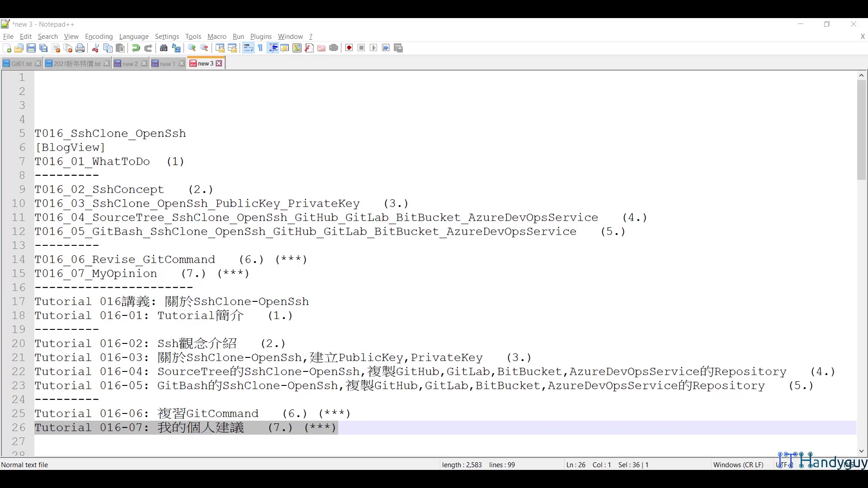Image resolution: width=868 pixels, height=488 pixels.
Task: Click the New file toolbar icon
Action: point(7,48)
